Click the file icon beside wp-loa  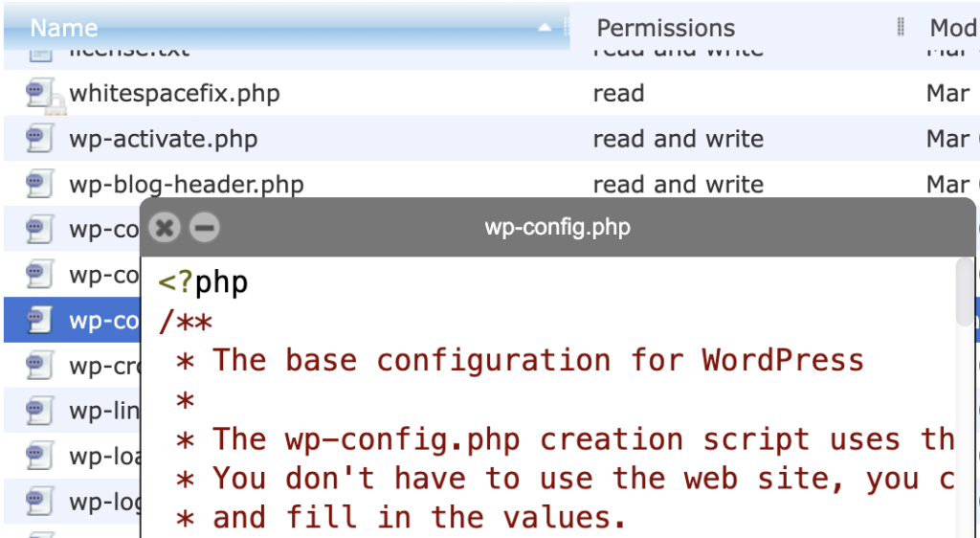click(x=40, y=457)
